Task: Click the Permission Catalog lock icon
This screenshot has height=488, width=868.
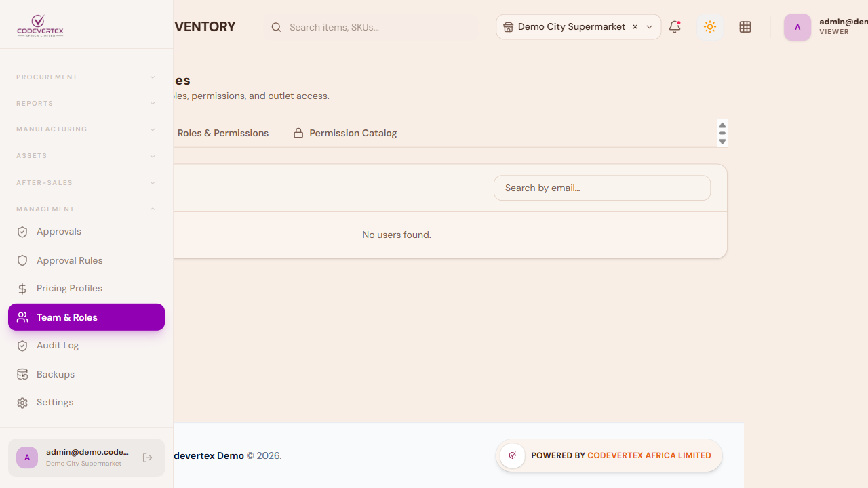Action: (298, 133)
